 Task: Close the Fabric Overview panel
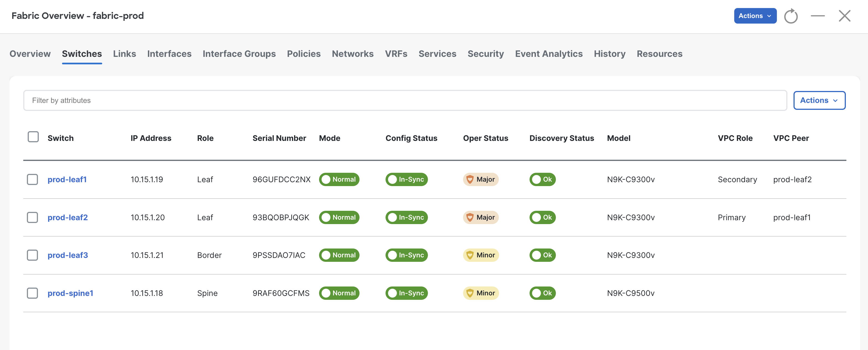[x=844, y=16]
